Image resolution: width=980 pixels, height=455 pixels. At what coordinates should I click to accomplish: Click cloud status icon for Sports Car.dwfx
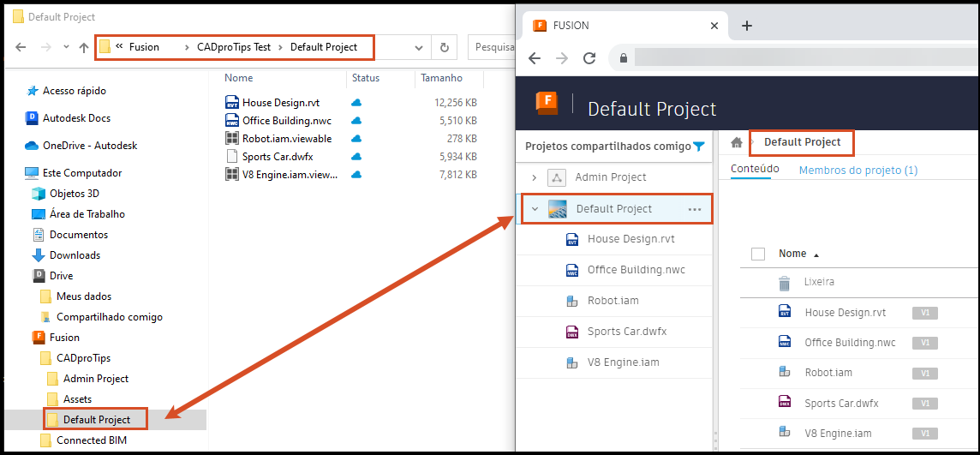[x=356, y=156]
